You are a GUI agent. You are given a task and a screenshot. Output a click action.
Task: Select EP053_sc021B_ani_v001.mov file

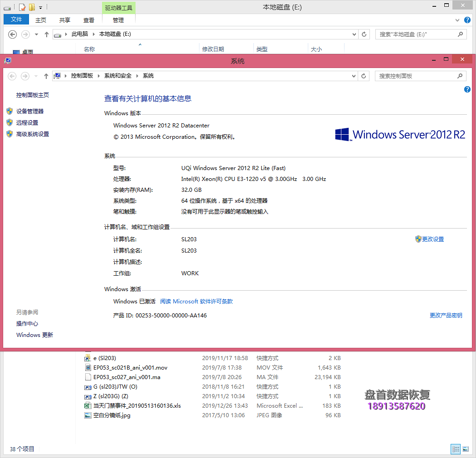click(131, 367)
